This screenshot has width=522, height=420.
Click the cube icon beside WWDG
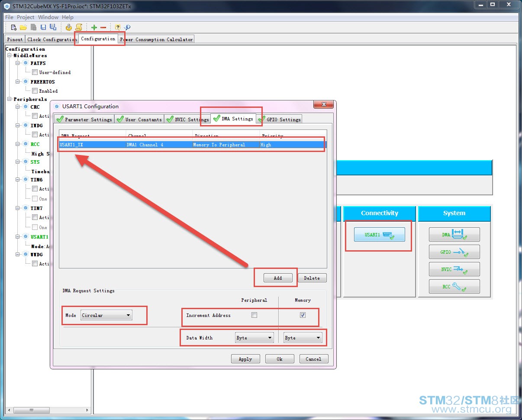pos(26,255)
